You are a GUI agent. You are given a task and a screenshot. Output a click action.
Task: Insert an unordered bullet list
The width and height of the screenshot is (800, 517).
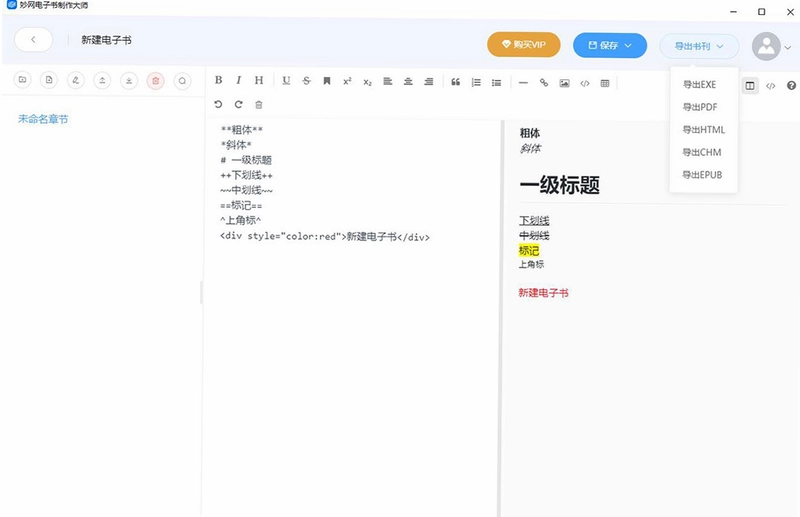(x=496, y=83)
